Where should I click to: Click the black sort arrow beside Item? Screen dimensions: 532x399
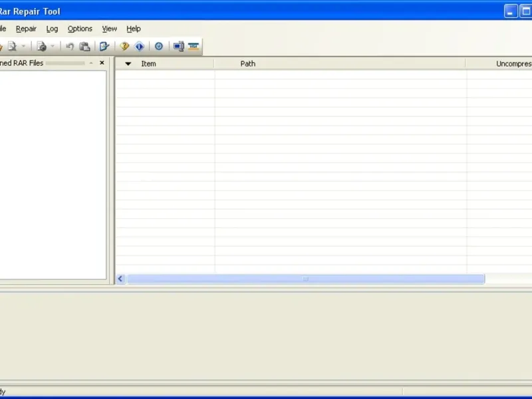point(128,64)
